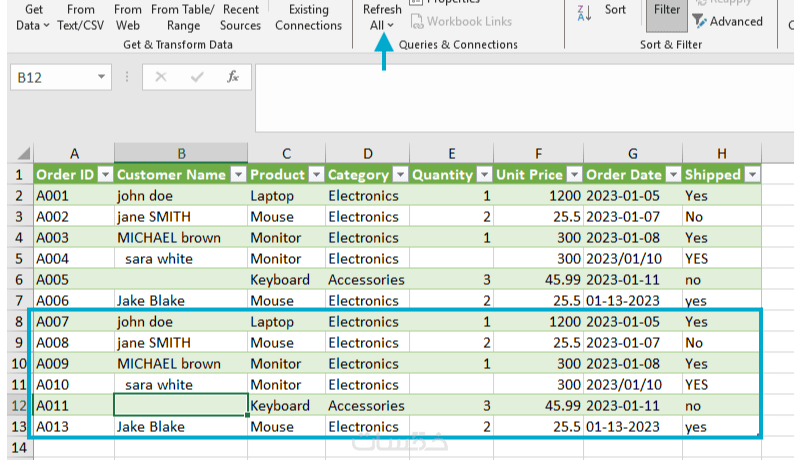Click From Text/CSV button
Image resolution: width=800 pixels, height=460 pixels.
(x=81, y=17)
